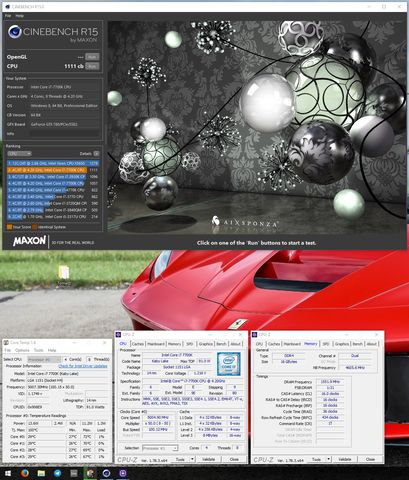The width and height of the screenshot is (409, 480).
Task: Click the Close button in left CPU-Z window
Action: (234, 459)
